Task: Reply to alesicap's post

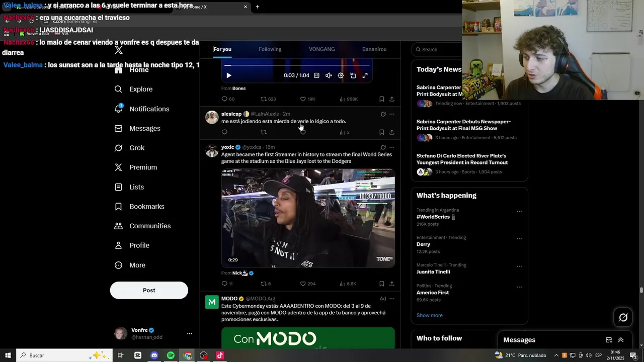Action: click(224, 132)
